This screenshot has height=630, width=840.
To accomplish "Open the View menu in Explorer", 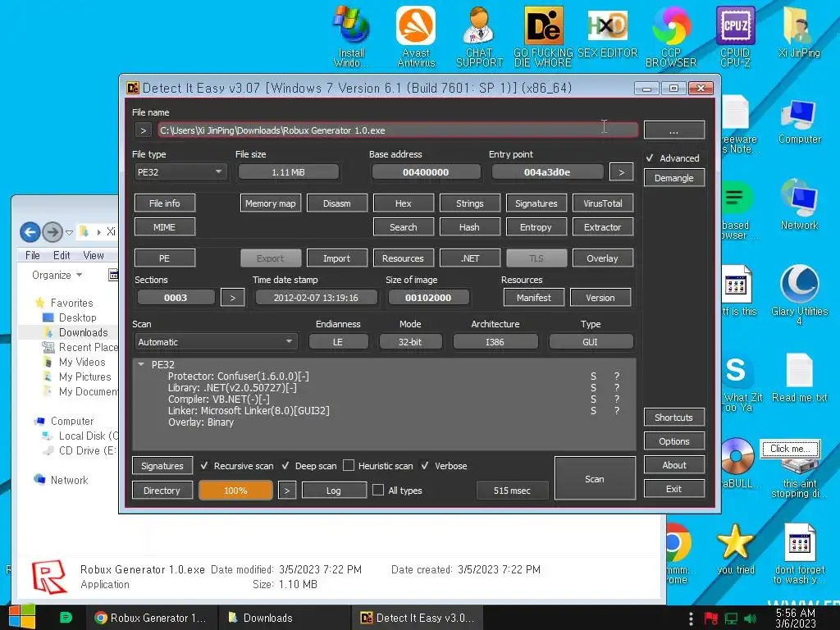I will (94, 256).
